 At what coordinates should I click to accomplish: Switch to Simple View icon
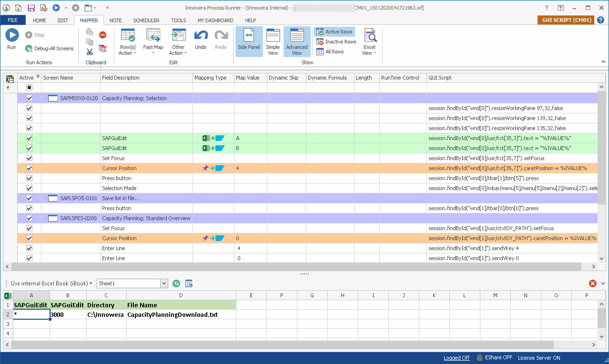tap(273, 36)
